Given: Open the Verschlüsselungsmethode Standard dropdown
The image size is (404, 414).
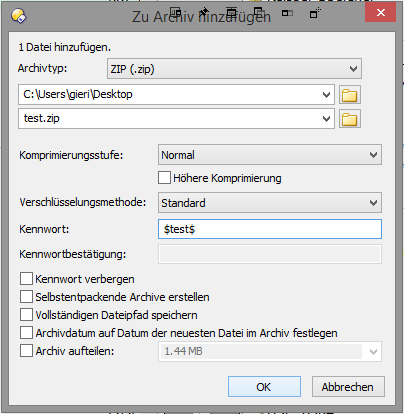Looking at the screenshot, I should (270, 202).
